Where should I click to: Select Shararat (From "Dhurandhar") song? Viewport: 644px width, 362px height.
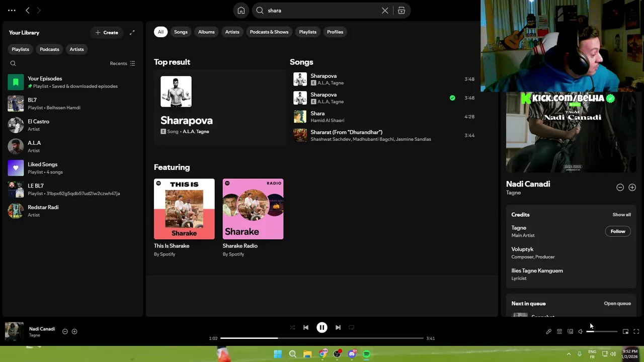(385, 135)
